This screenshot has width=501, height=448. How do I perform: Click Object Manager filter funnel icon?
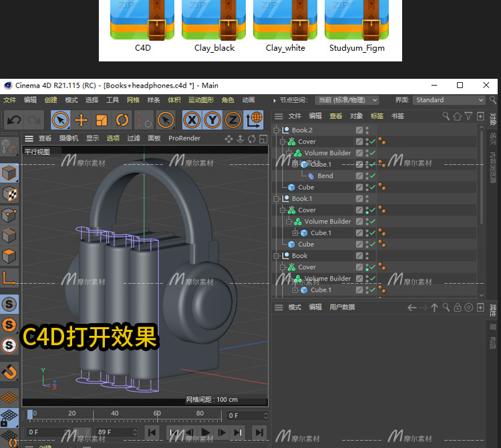[468, 116]
